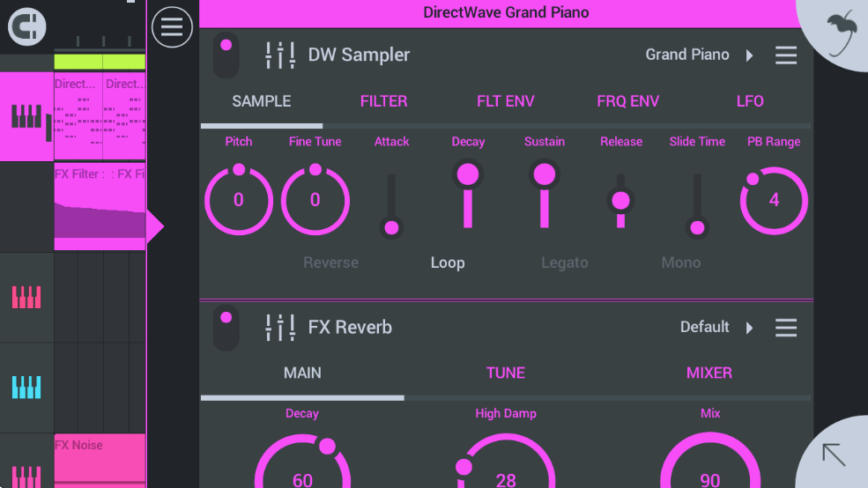Click the Slide Time slider handle
This screenshot has height=488, width=868.
pos(698,227)
